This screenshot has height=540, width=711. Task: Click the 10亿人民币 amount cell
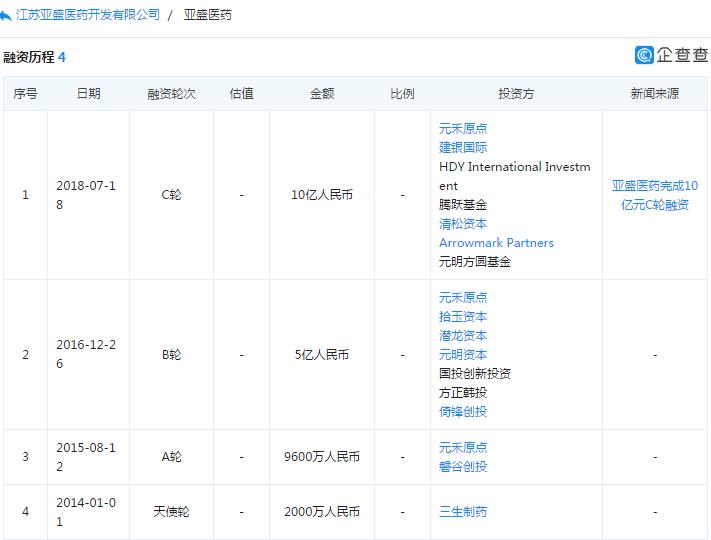[322, 195]
